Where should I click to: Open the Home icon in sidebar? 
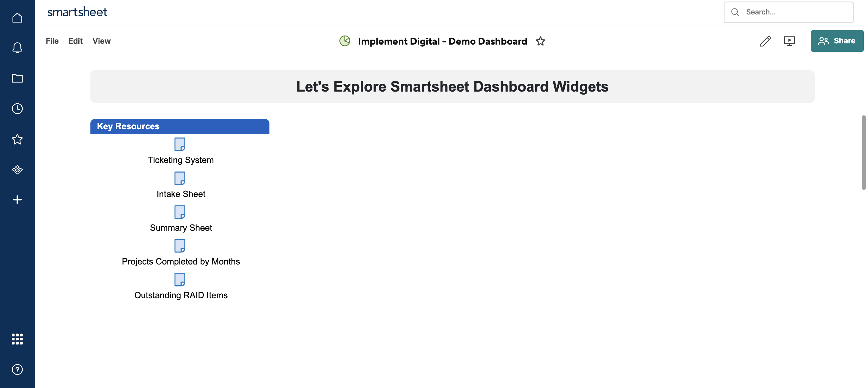(17, 17)
